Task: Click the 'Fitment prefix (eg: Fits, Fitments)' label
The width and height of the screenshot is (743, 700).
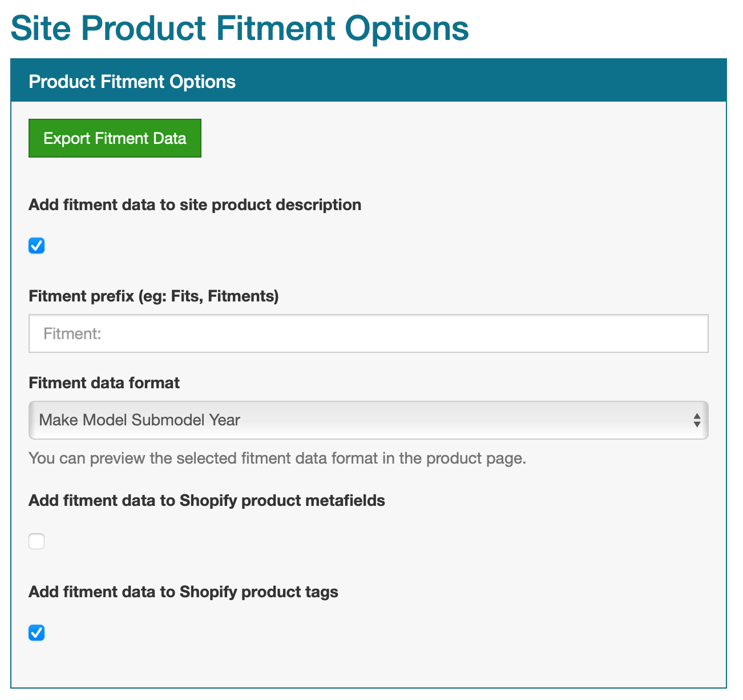Action: click(x=154, y=296)
